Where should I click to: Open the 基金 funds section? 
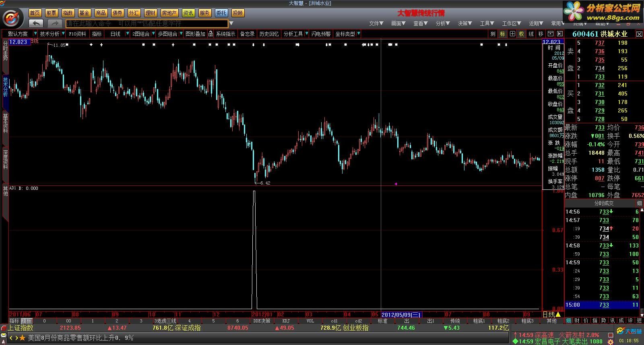84,13
